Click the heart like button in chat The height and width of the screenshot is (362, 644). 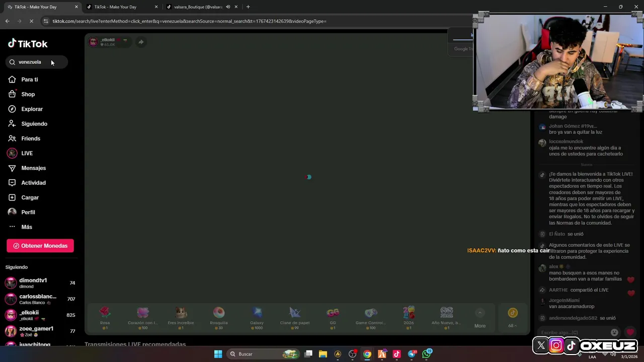point(630,332)
